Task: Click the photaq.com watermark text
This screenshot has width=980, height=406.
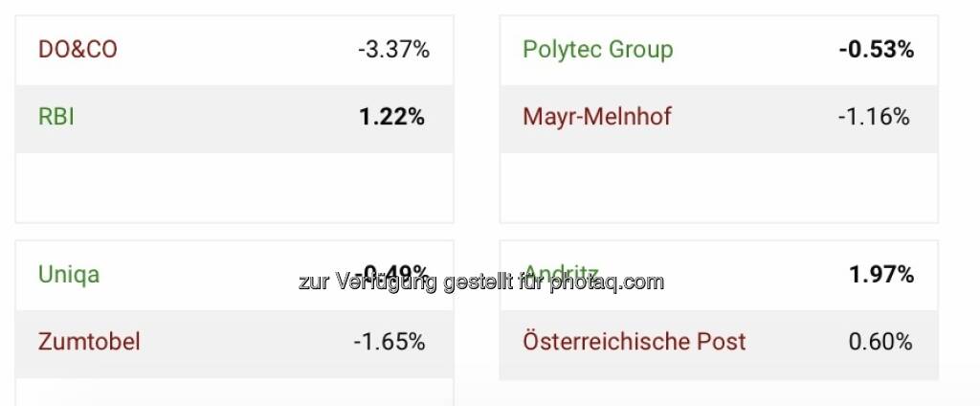Action: (480, 282)
